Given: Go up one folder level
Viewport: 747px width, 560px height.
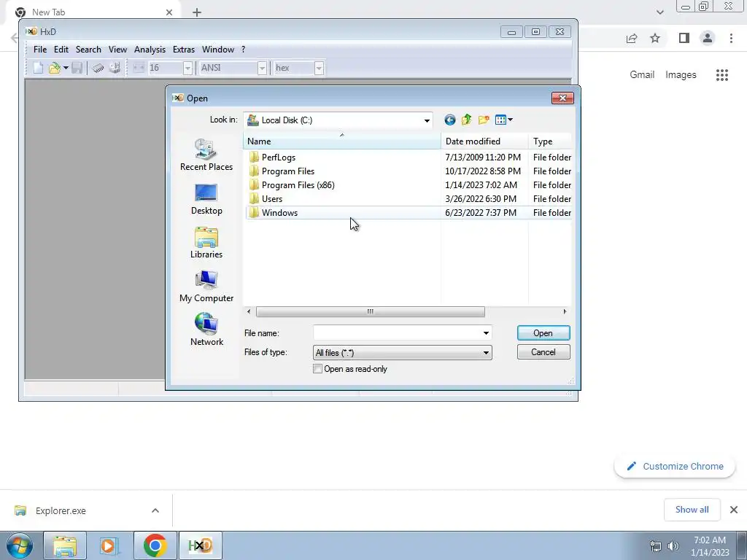Looking at the screenshot, I should point(466,120).
